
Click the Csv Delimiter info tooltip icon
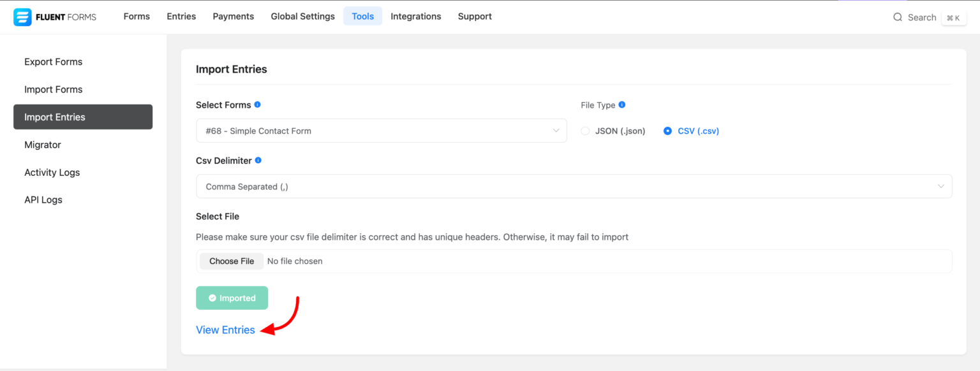pos(258,160)
